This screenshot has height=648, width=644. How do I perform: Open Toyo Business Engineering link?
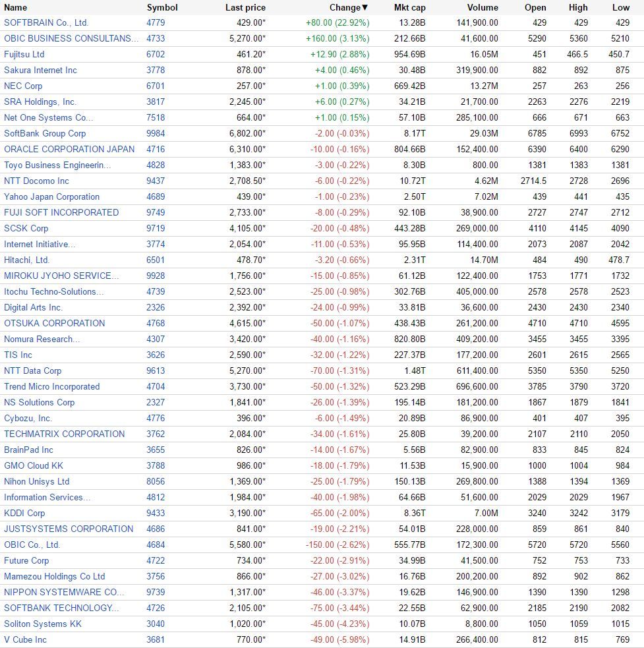click(57, 165)
